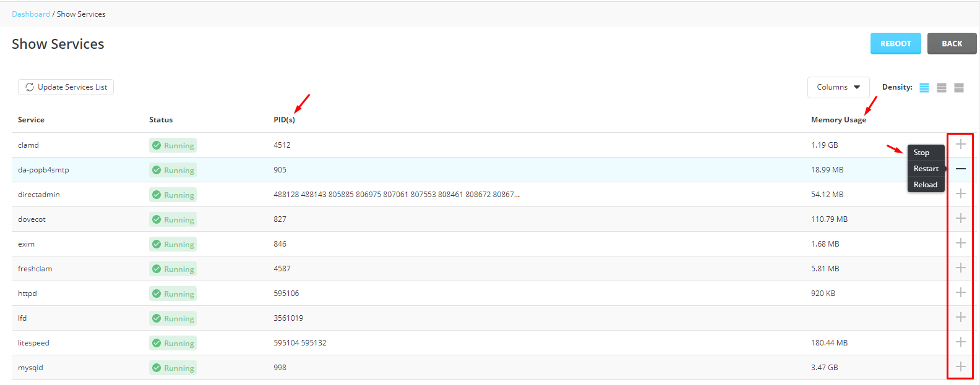
Task: Click Running status badge for freshclam
Action: [x=173, y=269]
